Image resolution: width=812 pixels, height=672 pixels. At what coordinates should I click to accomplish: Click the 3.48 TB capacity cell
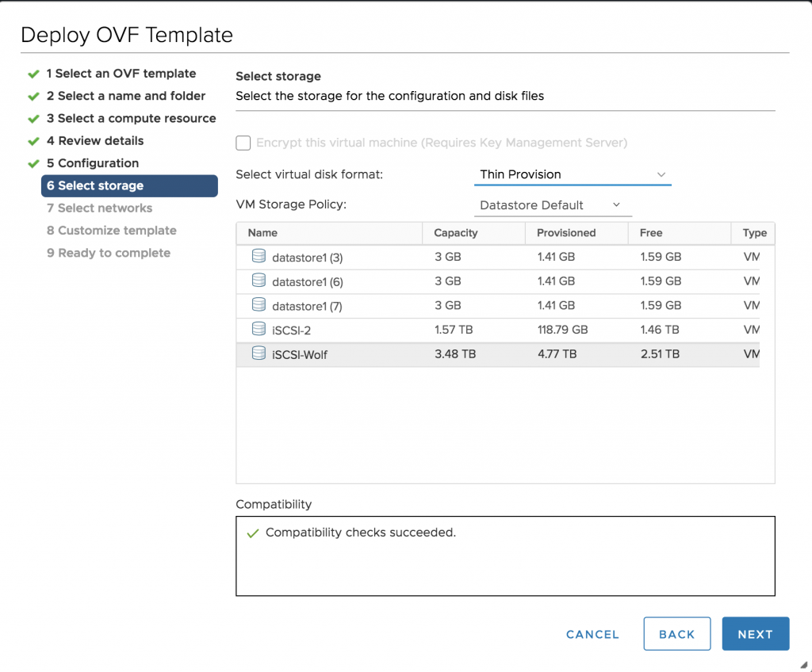[x=454, y=354]
